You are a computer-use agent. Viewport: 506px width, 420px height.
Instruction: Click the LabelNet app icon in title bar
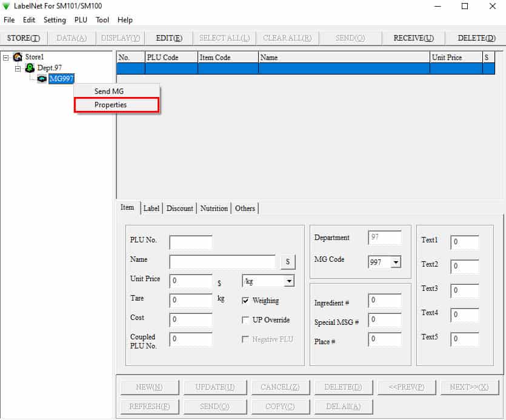pos(7,7)
